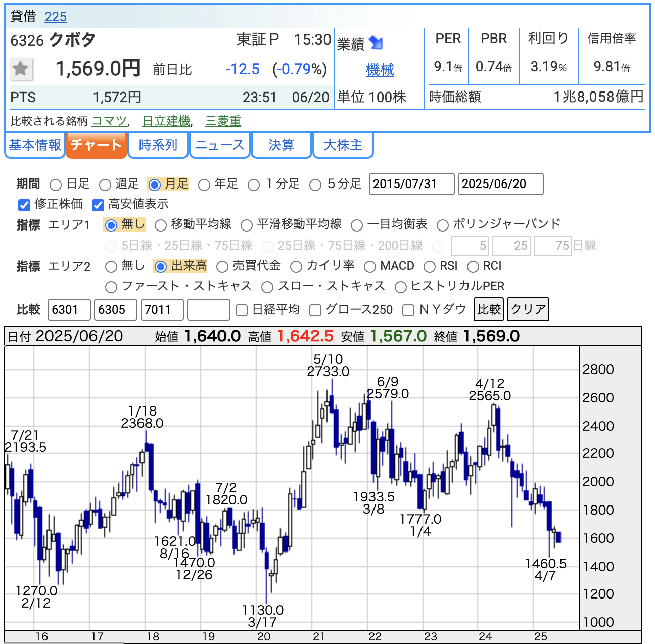Switch to the 決算 tab
Viewport: 655px width, 644px height.
[282, 145]
